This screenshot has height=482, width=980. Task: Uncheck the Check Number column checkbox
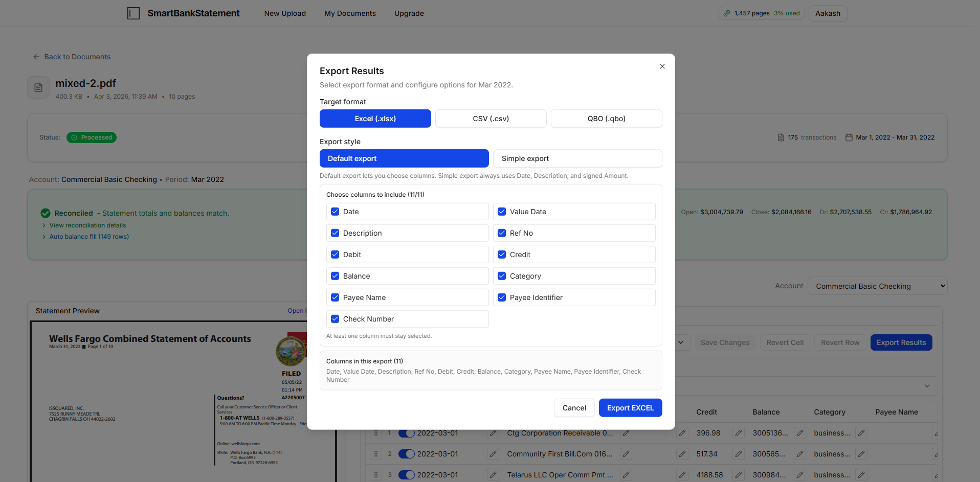tap(335, 318)
